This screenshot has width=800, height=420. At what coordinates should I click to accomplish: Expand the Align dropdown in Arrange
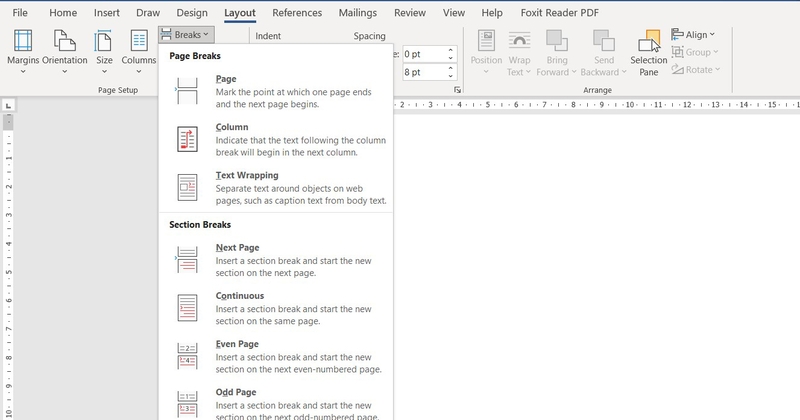click(x=693, y=35)
